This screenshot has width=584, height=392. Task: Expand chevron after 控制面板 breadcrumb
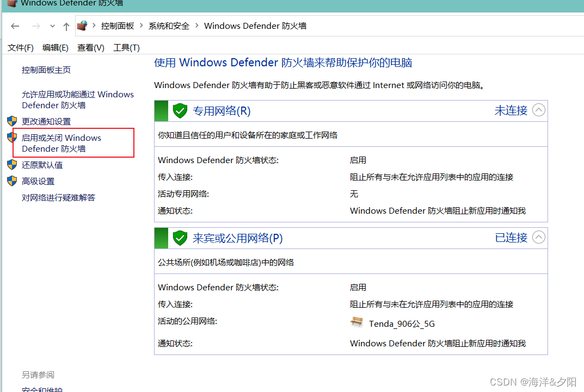tap(142, 26)
